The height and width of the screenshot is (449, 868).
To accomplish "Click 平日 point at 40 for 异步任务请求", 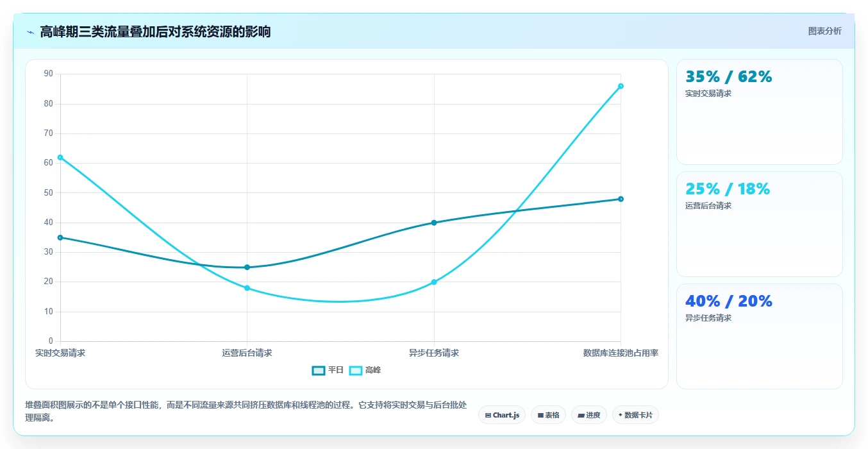I will (434, 223).
